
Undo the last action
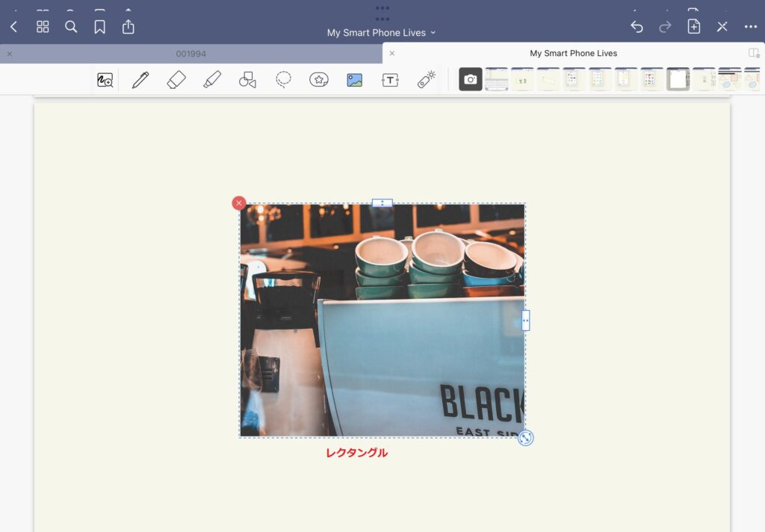pos(637,27)
